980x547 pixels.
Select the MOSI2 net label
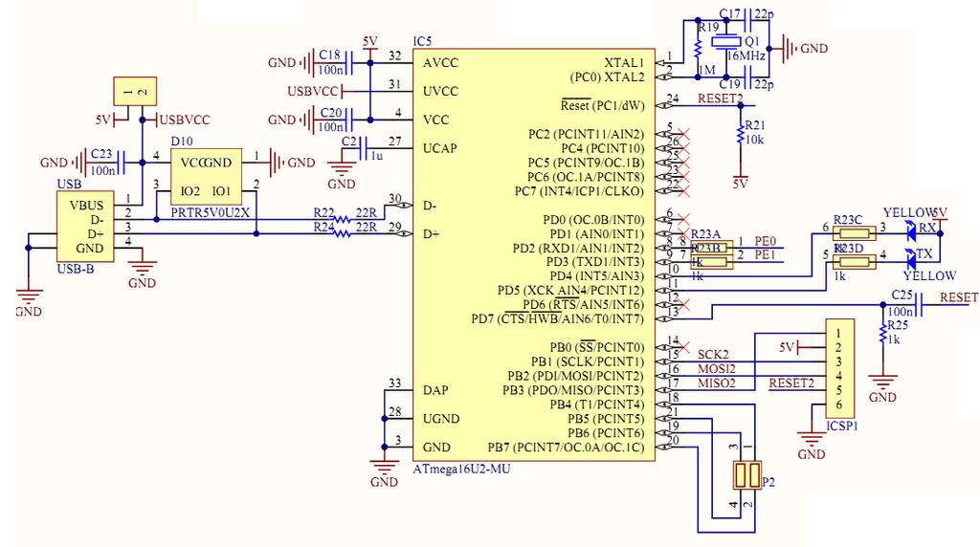[716, 368]
